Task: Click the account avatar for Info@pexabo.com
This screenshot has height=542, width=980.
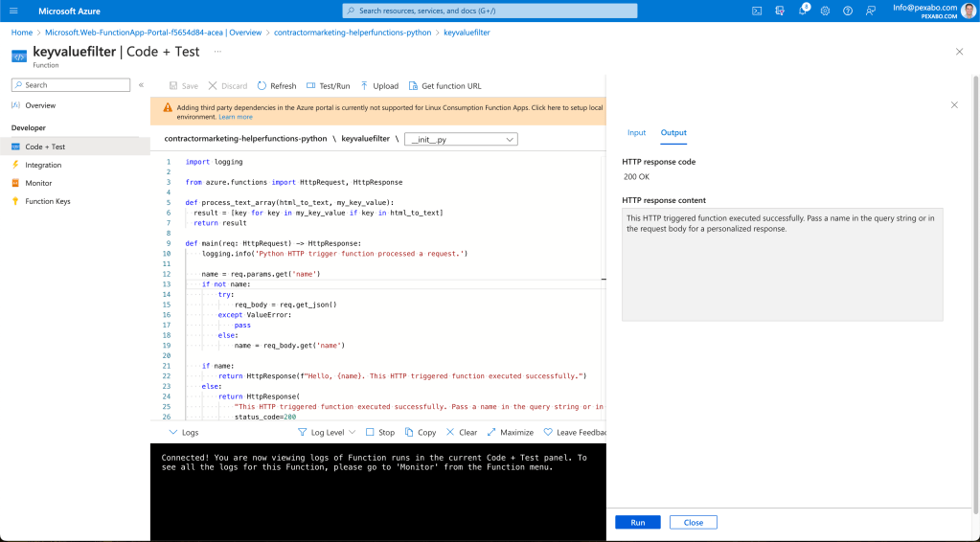Action: [x=969, y=11]
